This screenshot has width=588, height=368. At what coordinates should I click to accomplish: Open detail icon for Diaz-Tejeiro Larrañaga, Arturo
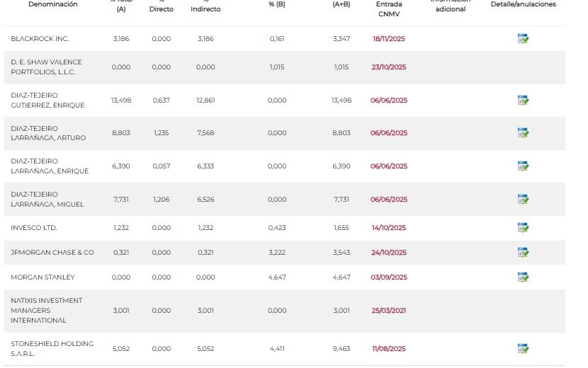point(523,133)
